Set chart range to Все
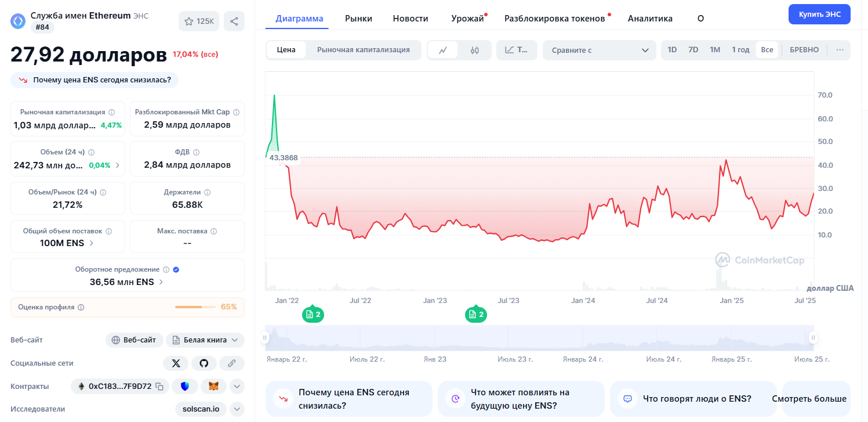Screen dimensions: 868x422 pos(767,50)
